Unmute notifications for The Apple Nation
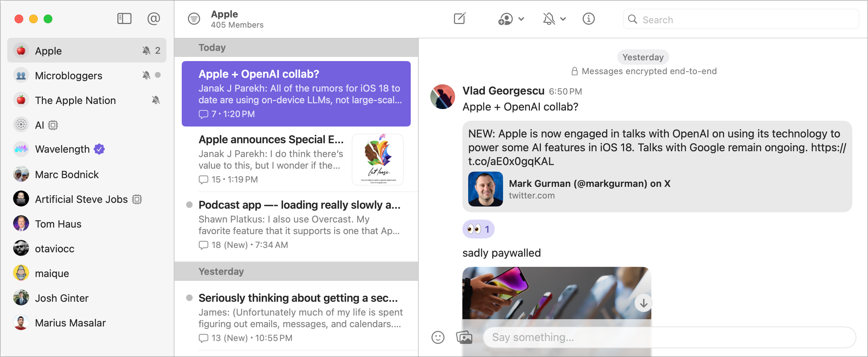Screen dimensions: 868x357 [156, 100]
